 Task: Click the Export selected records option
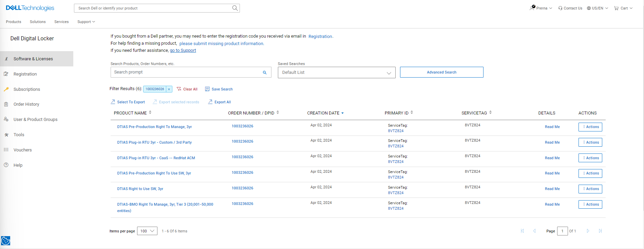click(176, 102)
